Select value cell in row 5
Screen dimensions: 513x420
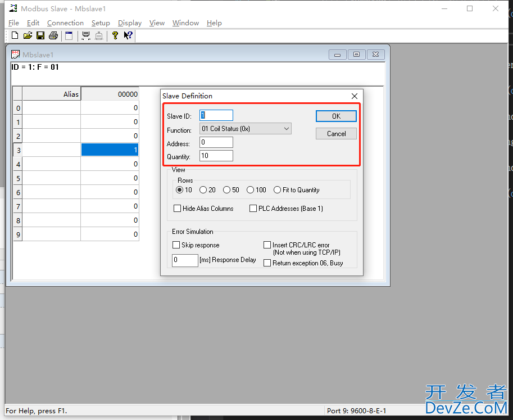click(x=110, y=178)
